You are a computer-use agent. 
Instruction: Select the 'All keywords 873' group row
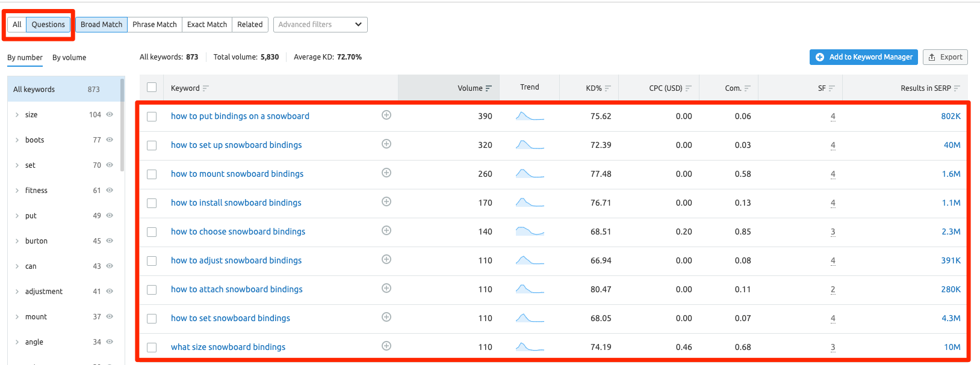pyautogui.click(x=63, y=89)
